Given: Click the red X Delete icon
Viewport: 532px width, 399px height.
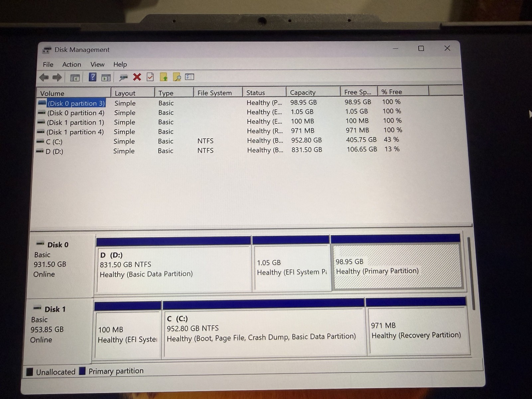Looking at the screenshot, I should pyautogui.click(x=137, y=77).
